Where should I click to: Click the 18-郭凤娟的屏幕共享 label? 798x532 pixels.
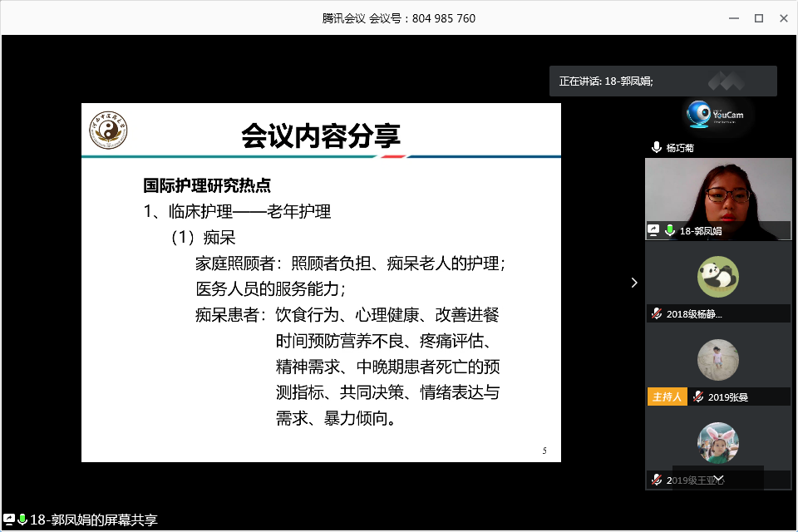(x=93, y=520)
